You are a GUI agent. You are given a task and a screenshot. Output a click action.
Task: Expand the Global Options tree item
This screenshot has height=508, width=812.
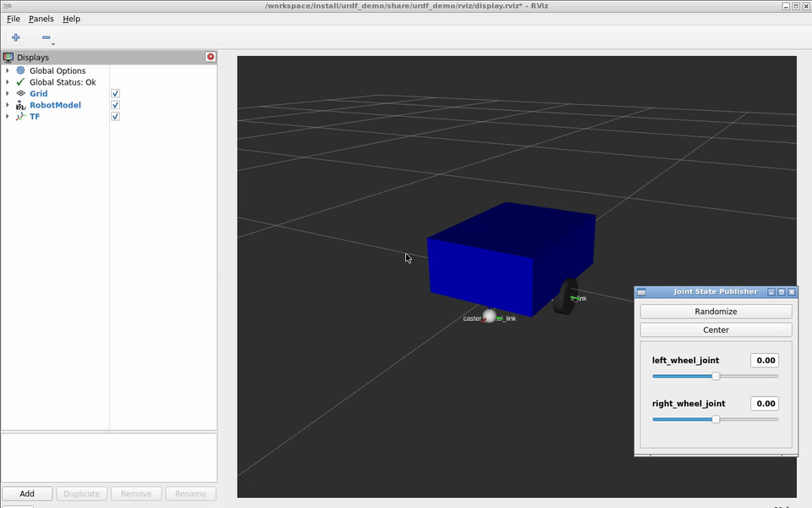8,70
